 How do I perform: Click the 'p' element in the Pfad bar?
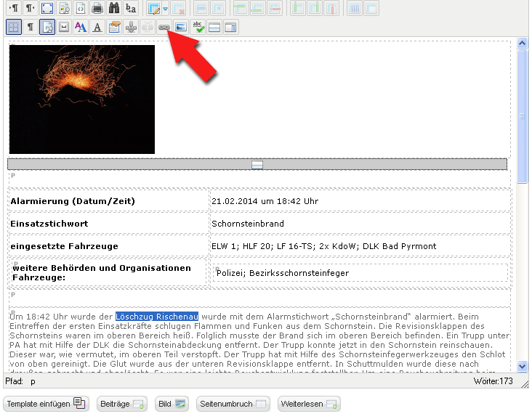33,381
